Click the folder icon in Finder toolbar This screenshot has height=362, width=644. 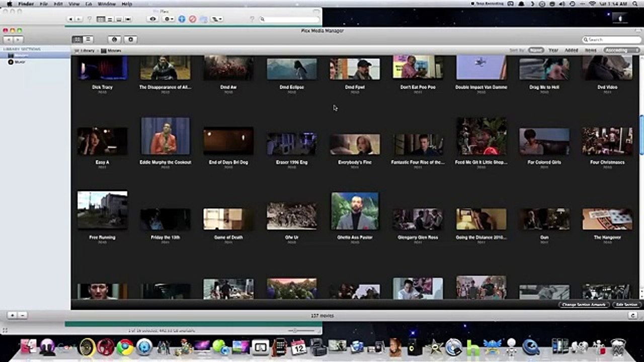(x=204, y=19)
